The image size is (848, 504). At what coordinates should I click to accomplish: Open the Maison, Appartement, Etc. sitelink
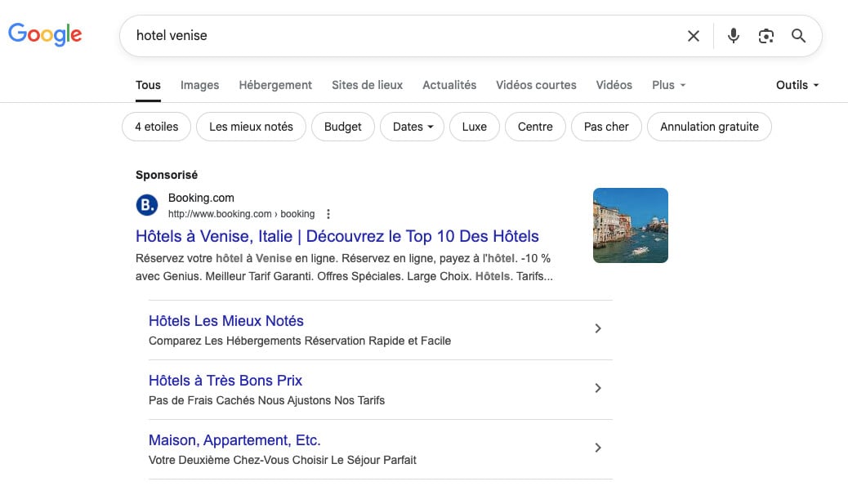234,440
